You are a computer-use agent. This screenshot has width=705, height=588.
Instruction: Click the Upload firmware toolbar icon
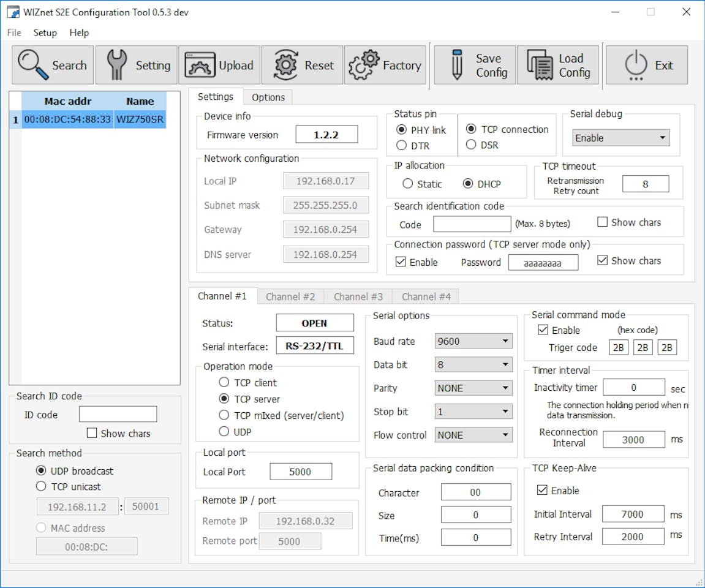coord(200,65)
